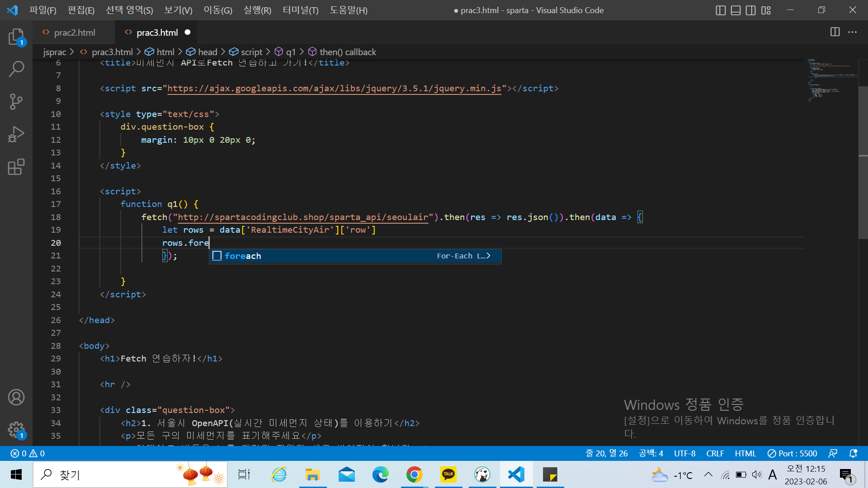Image resolution: width=868 pixels, height=488 pixels.
Task: Click the vertical editor scrollbar
Action: coord(863,163)
